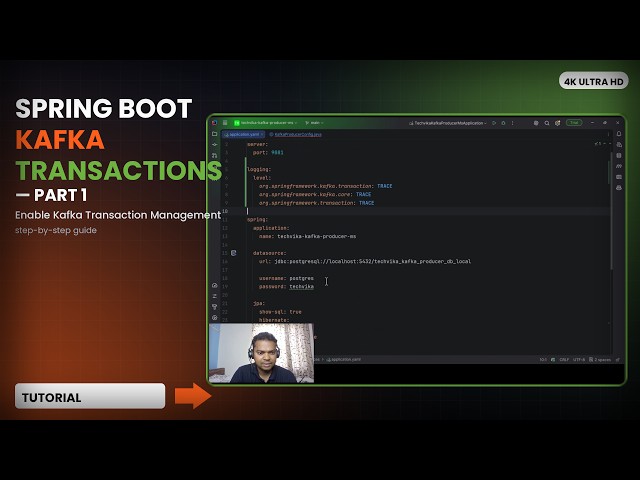The width and height of the screenshot is (640, 480).
Task: Click the 4K ULTRA HD badge
Action: [593, 81]
